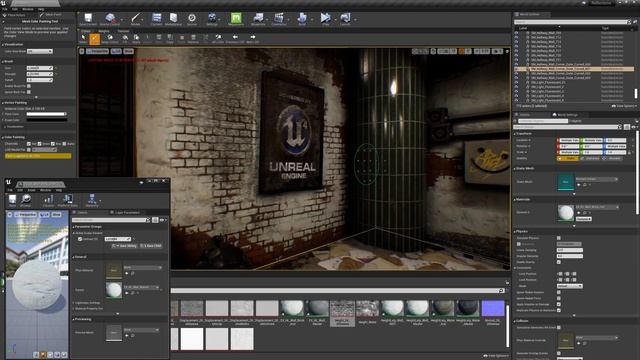Click the mesh paint Fill tool icon
The image size is (640, 360).
point(125,38)
